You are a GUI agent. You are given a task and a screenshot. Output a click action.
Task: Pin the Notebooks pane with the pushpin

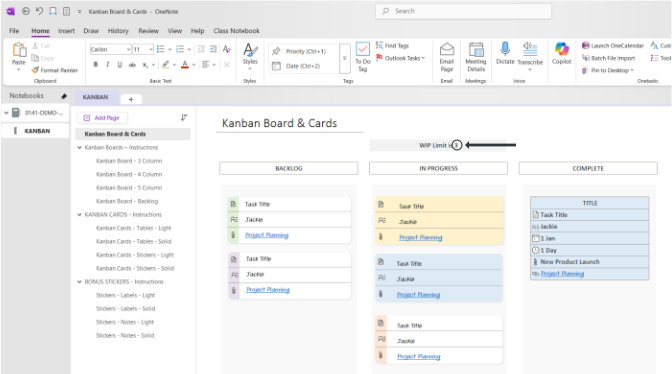pyautogui.click(x=64, y=96)
